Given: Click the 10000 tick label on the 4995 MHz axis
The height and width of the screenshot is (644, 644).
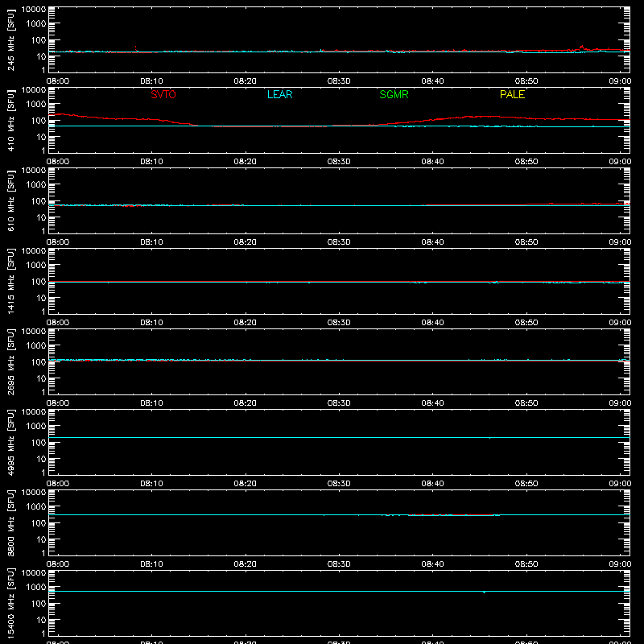Looking at the screenshot, I should (x=34, y=412).
